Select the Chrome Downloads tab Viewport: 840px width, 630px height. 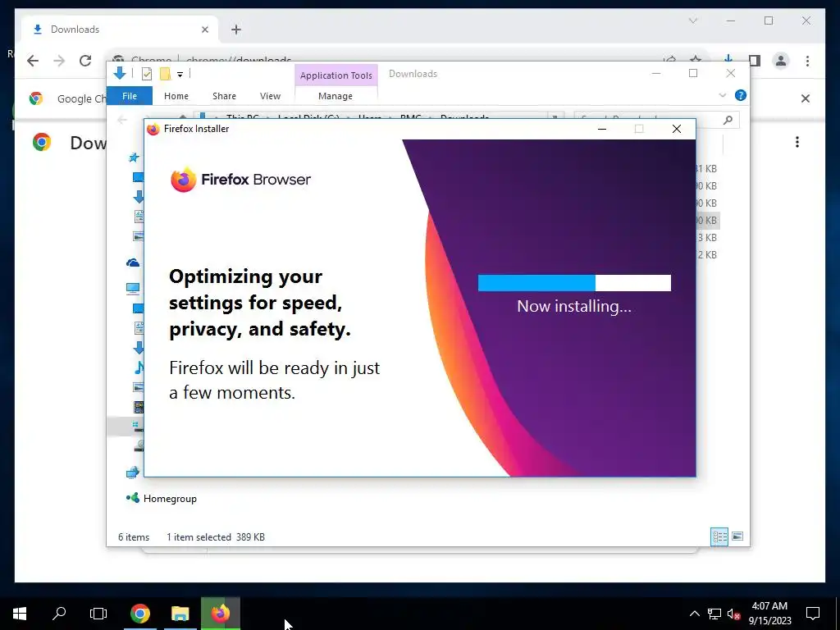click(x=120, y=30)
